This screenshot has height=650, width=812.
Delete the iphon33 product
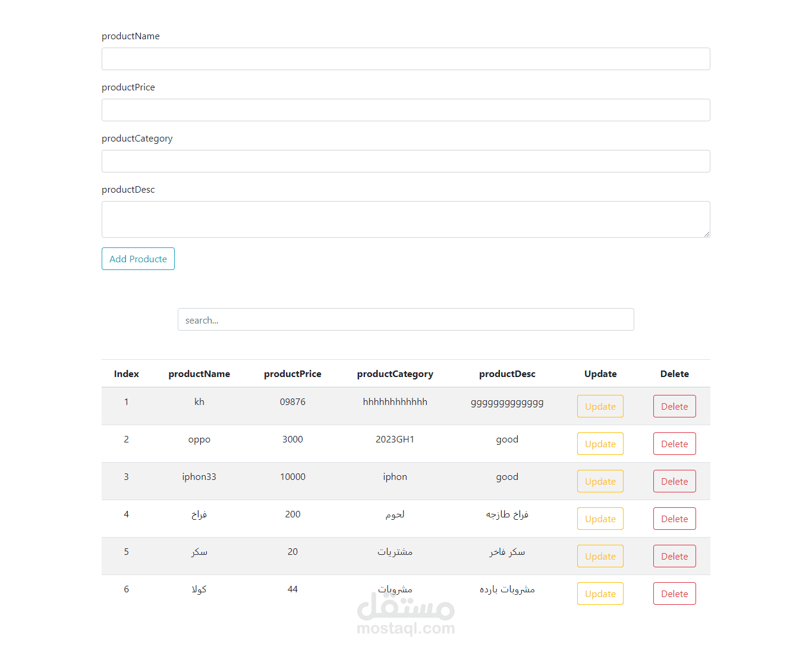point(674,481)
